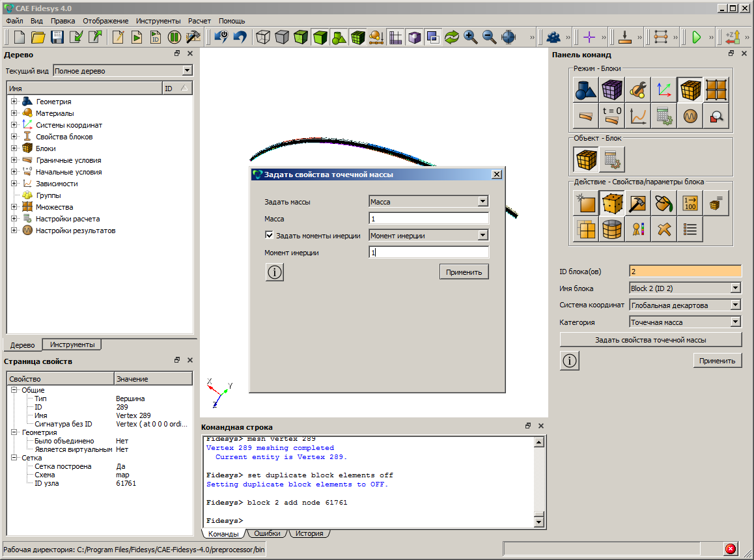This screenshot has height=560, width=754.
Task: Uncheck the 'Задать моменты инерции' checkbox
Action: pyautogui.click(x=270, y=235)
